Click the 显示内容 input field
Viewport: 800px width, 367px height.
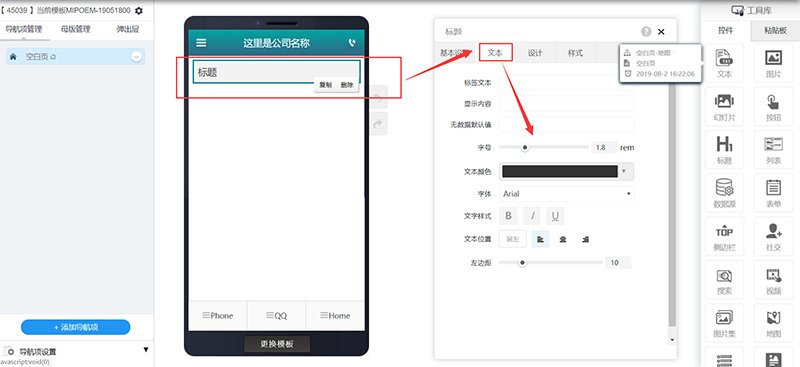pyautogui.click(x=566, y=104)
